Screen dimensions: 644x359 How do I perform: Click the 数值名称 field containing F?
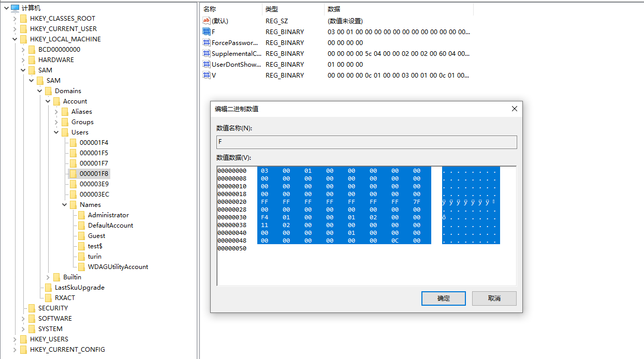[367, 142]
